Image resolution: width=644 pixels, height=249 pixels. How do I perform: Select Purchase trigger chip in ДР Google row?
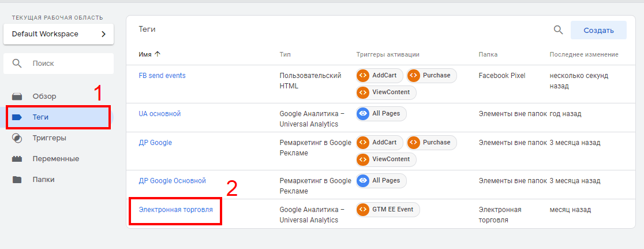coord(431,143)
